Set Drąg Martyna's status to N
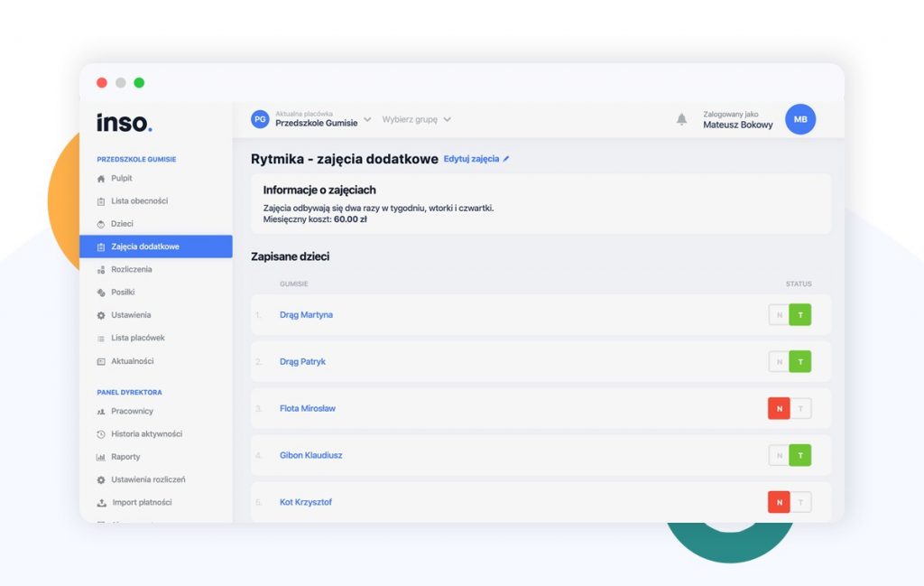This screenshot has height=586, width=924. tap(779, 314)
